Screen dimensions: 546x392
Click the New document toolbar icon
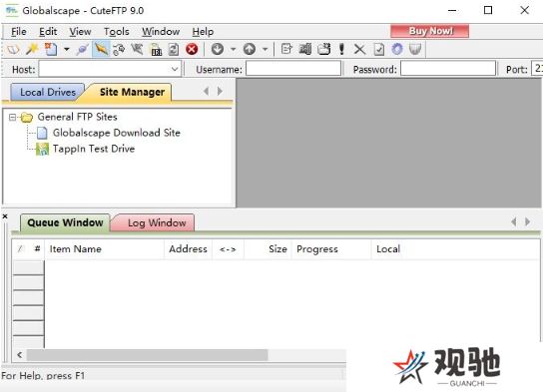51,49
